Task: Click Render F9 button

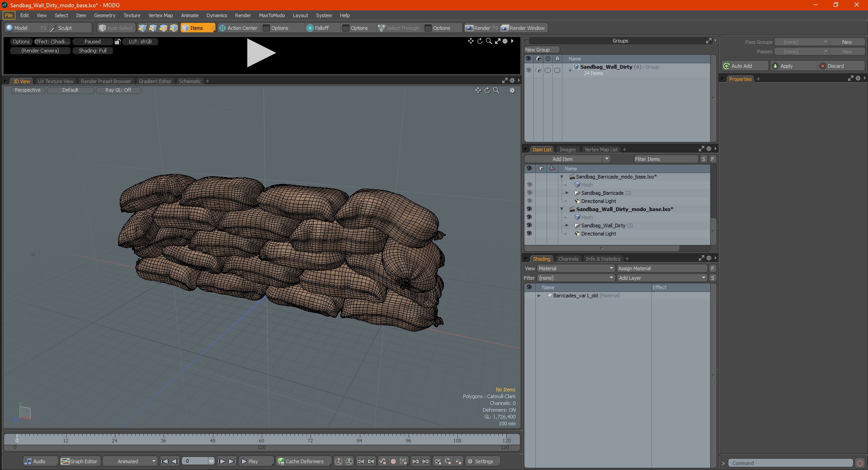Action: (481, 28)
